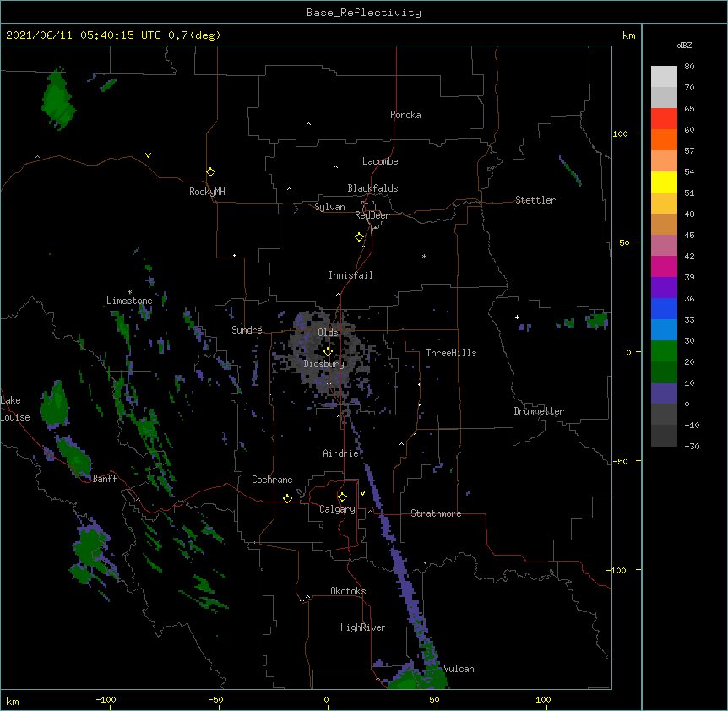Screen dimensions: 728x711
Task: Click the Airdrie city label
Action: 341,453
